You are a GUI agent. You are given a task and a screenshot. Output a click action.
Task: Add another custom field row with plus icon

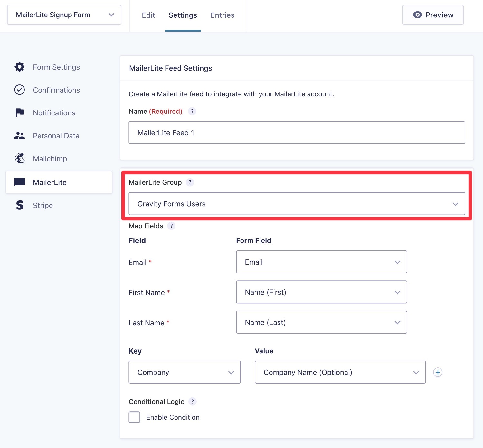click(438, 372)
